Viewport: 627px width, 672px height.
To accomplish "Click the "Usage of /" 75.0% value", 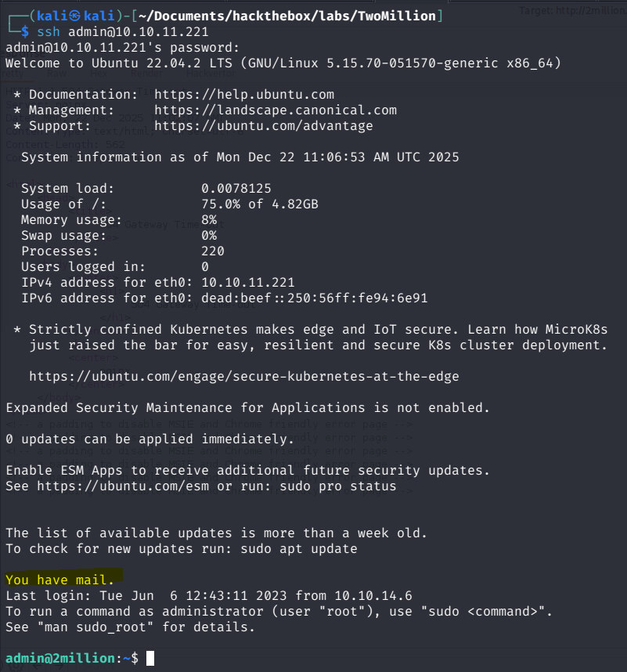I will point(221,204).
